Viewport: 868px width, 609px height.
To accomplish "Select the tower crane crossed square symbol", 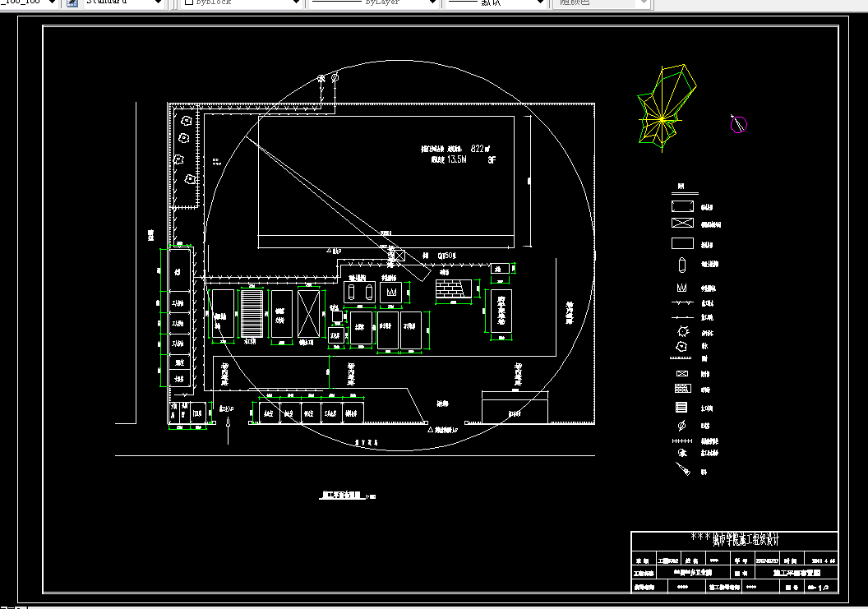I will click(399, 256).
